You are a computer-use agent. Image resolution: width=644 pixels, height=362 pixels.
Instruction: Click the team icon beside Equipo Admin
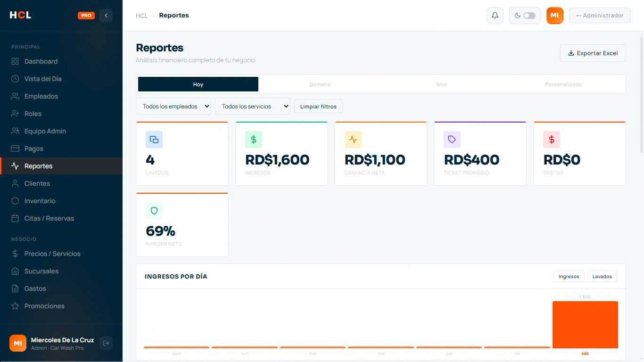[x=15, y=131]
